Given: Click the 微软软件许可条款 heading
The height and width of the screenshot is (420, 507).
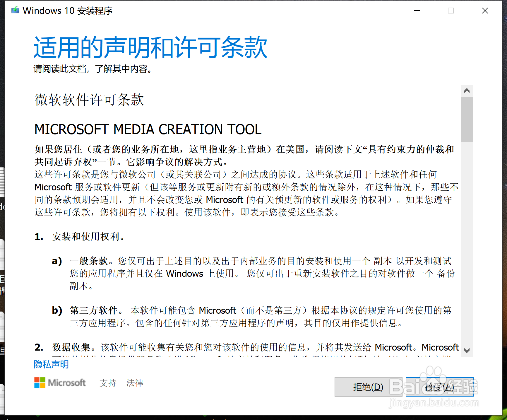Looking at the screenshot, I should point(89,100).
